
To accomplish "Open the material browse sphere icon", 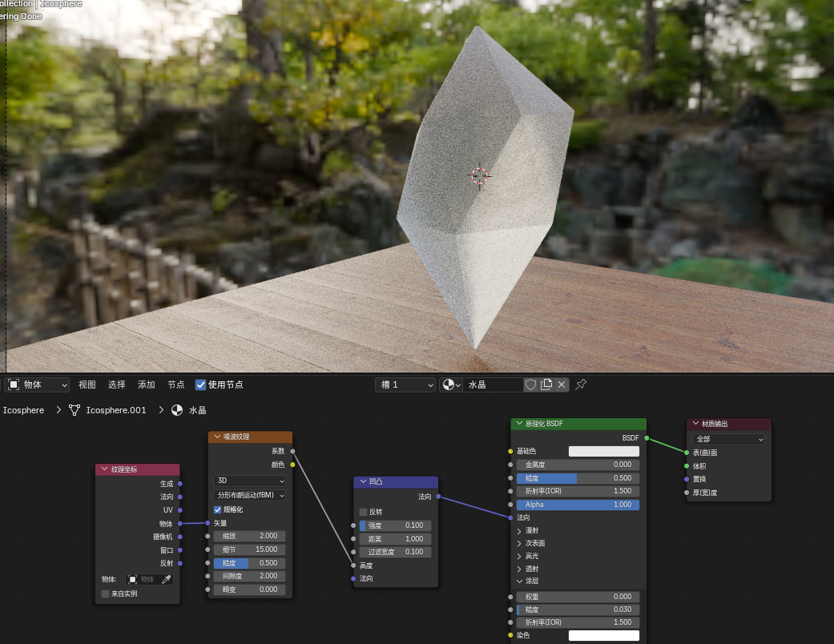I will click(x=451, y=384).
